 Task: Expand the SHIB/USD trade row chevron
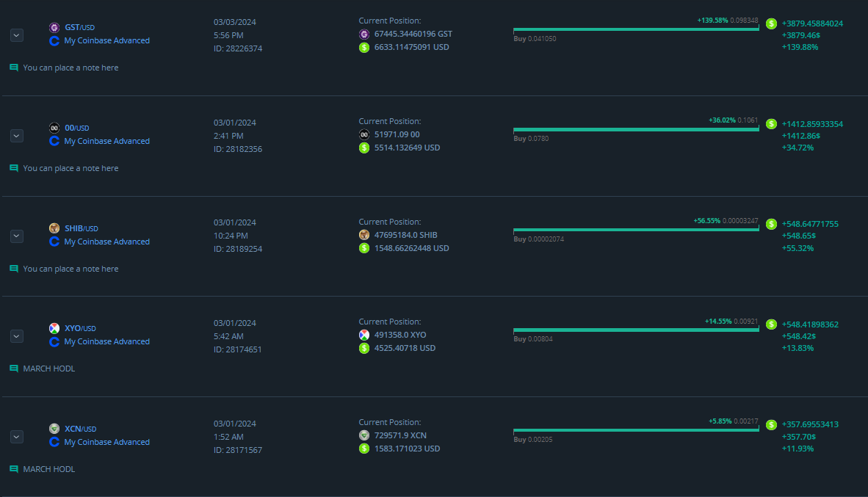pos(17,236)
